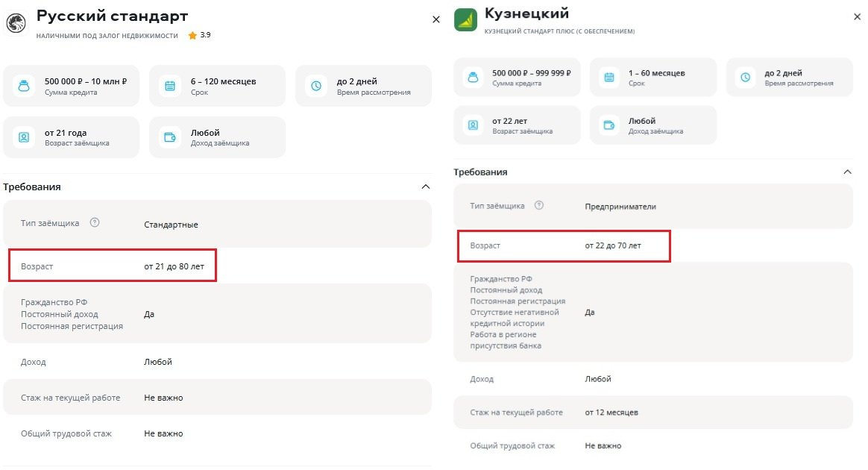Collapse Требования section in Кузнецкий panel
This screenshot has height=470, width=868.
[x=846, y=172]
